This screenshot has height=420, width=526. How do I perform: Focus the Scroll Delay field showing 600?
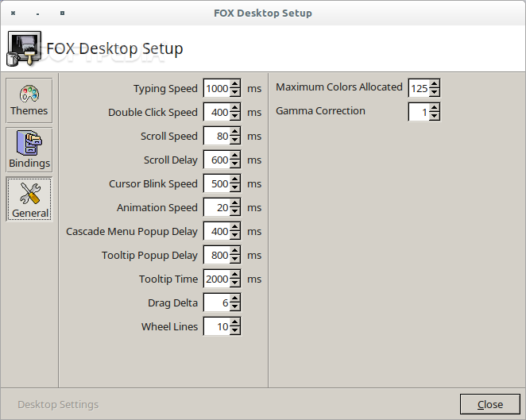(x=217, y=160)
